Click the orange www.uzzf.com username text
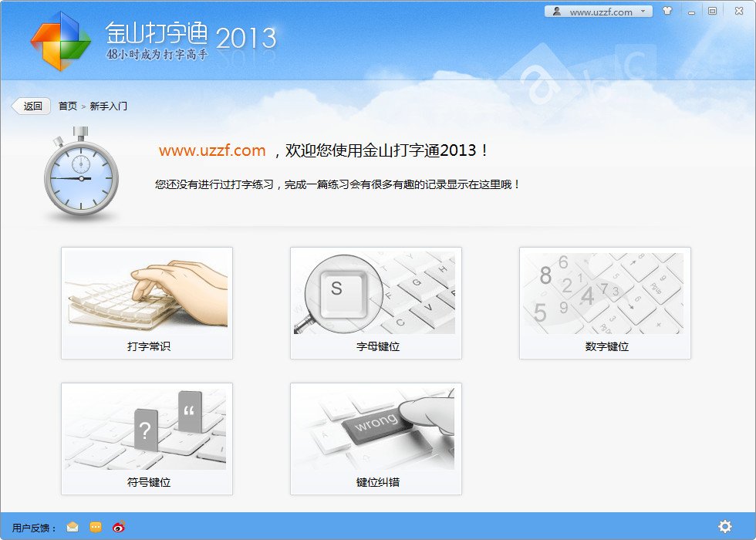Screen dimensions: 756x540 point(212,150)
